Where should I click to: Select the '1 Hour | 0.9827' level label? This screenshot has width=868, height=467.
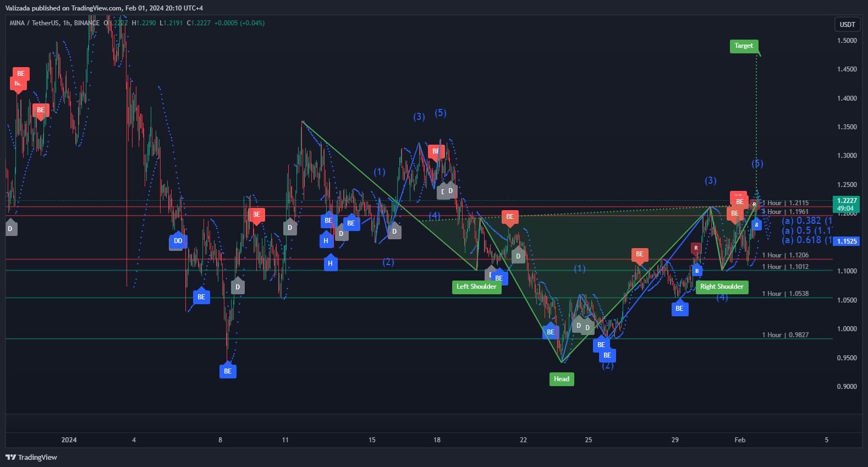tap(785, 335)
